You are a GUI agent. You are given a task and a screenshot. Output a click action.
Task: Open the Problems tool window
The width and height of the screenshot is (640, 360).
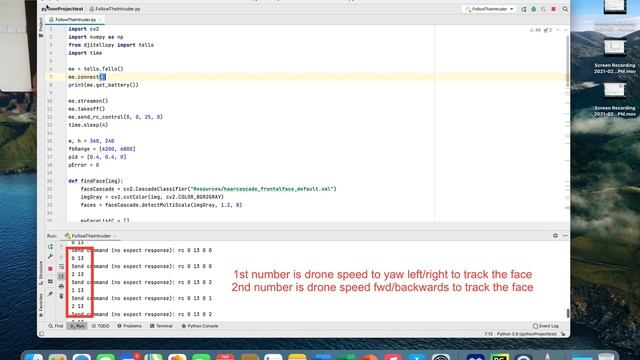point(129,326)
